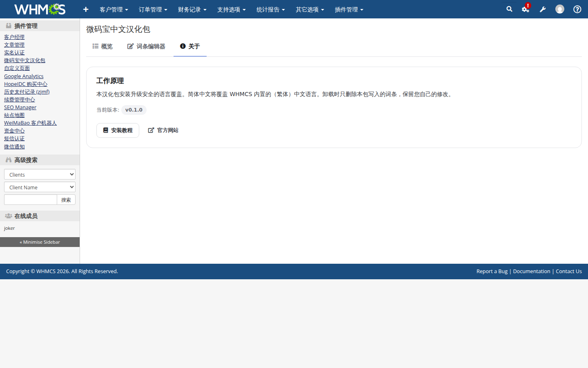Expand the 支持选项 menu

point(232,9)
